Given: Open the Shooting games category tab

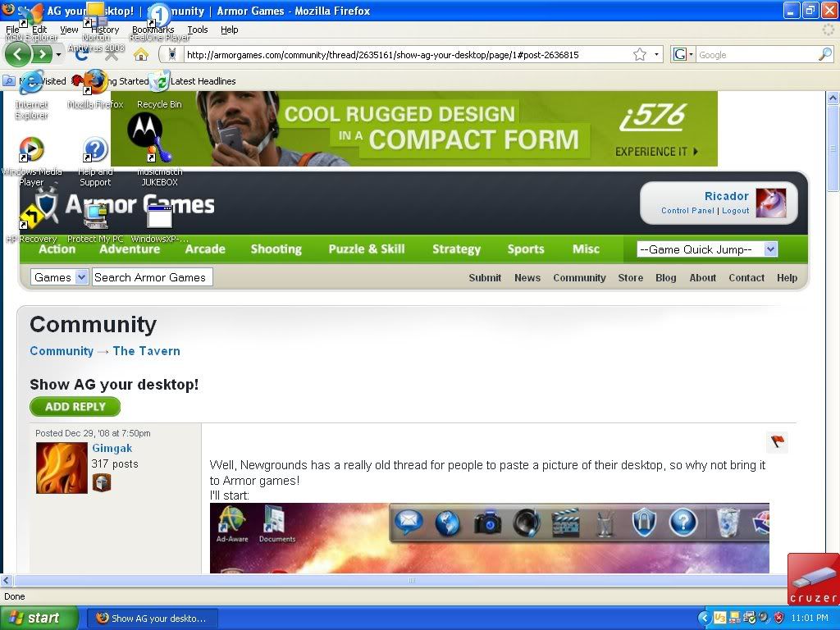Looking at the screenshot, I should (x=276, y=249).
